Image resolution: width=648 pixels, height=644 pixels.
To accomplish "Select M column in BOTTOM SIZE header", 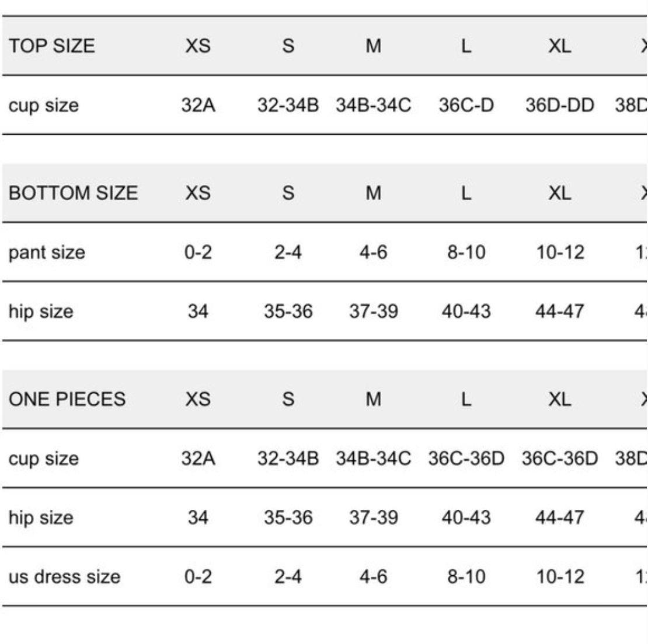I will point(373,193).
